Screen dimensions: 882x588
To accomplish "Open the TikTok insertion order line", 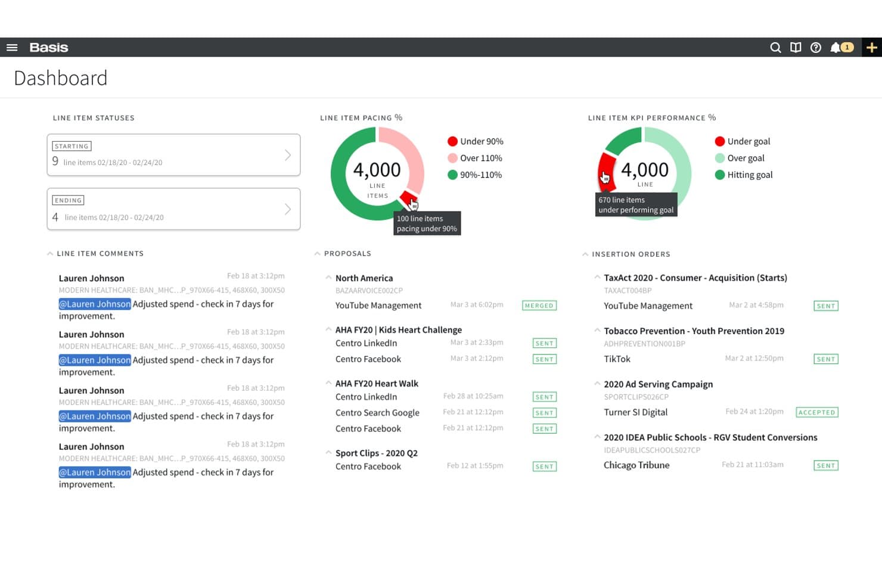I will (617, 359).
